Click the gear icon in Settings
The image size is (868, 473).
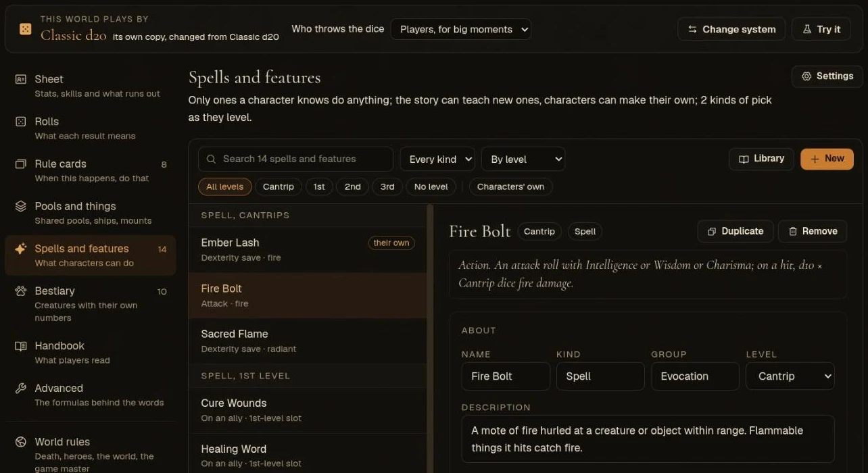click(x=806, y=76)
